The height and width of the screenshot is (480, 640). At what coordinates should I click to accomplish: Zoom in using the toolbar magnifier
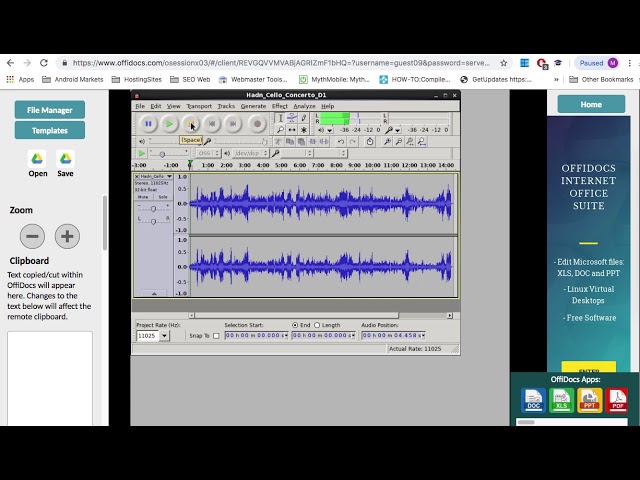point(387,142)
